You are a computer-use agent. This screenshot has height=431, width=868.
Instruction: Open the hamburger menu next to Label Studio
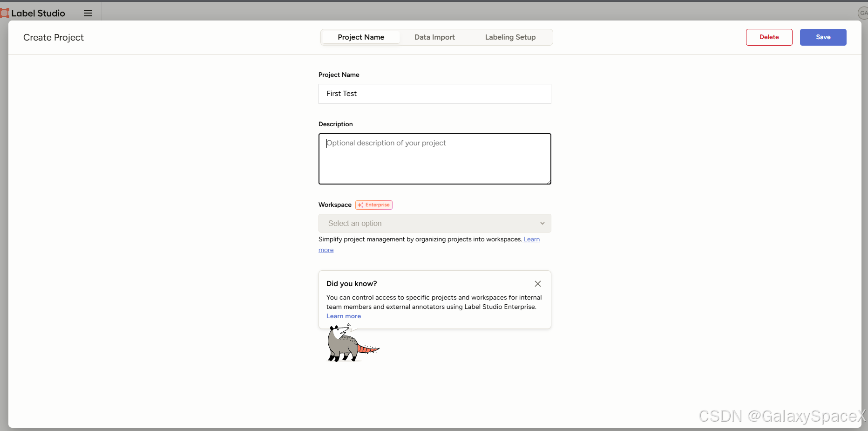tap(88, 13)
